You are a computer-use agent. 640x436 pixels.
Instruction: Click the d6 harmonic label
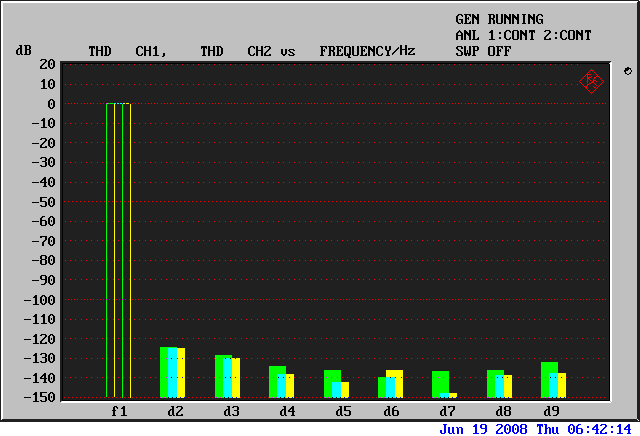point(391,411)
